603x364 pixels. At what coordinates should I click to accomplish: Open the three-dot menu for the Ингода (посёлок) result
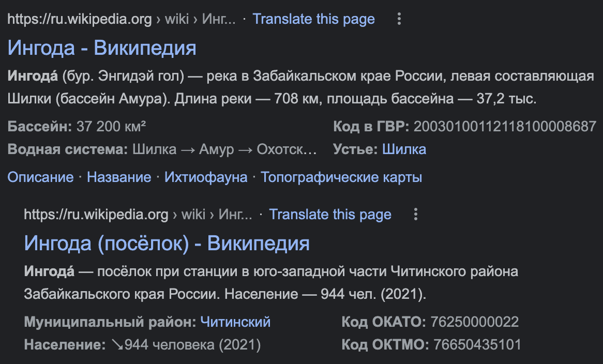[x=415, y=215]
